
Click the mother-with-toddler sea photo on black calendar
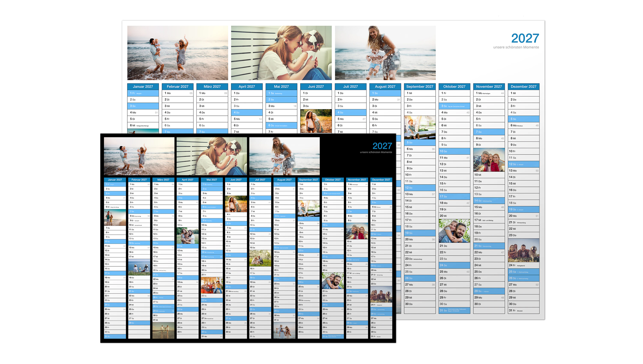(x=284, y=156)
